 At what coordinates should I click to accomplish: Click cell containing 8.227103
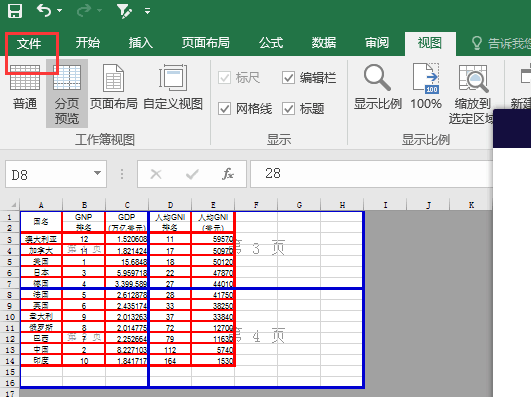point(127,350)
